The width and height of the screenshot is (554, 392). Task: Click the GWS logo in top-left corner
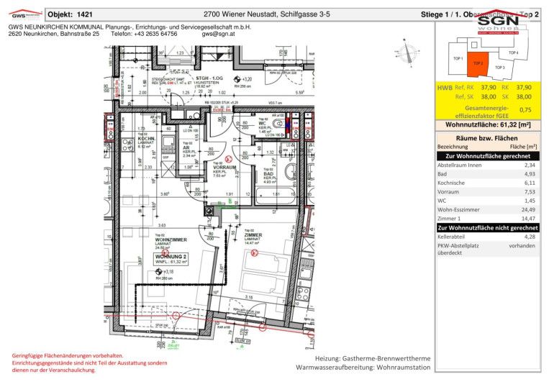pyautogui.click(x=24, y=14)
